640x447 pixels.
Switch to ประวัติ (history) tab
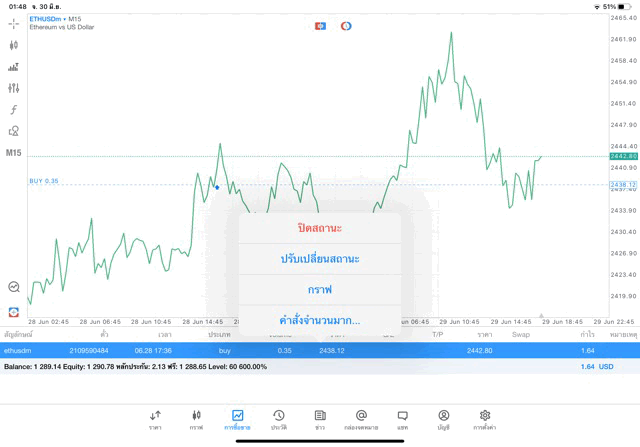coord(279,418)
